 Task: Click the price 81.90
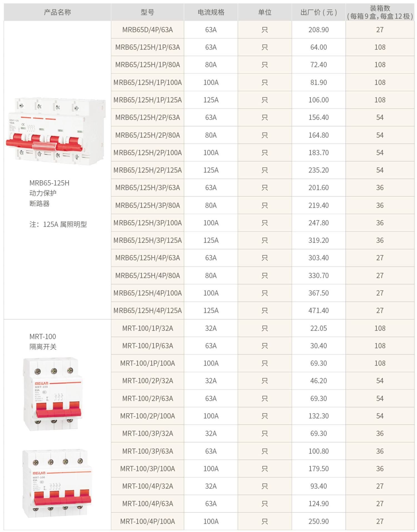pyautogui.click(x=319, y=83)
